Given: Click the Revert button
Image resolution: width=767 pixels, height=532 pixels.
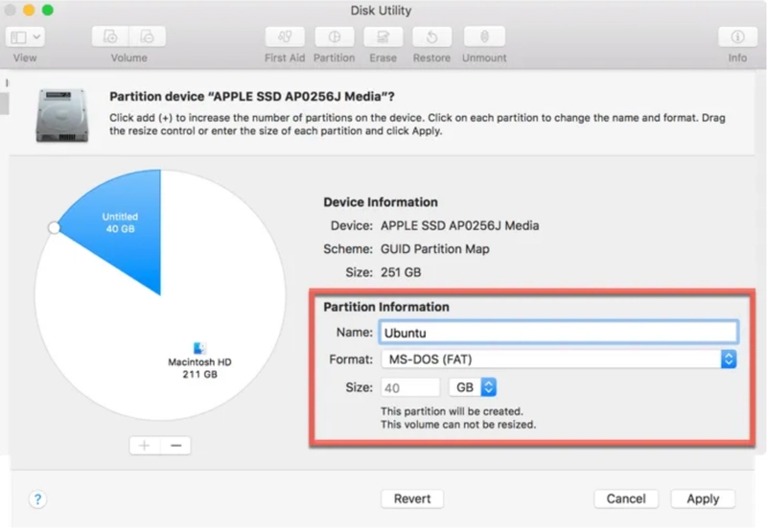Looking at the screenshot, I should 412,498.
